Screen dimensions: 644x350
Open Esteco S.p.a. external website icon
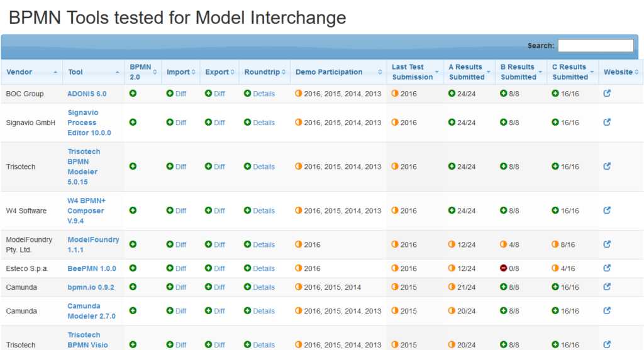(607, 268)
